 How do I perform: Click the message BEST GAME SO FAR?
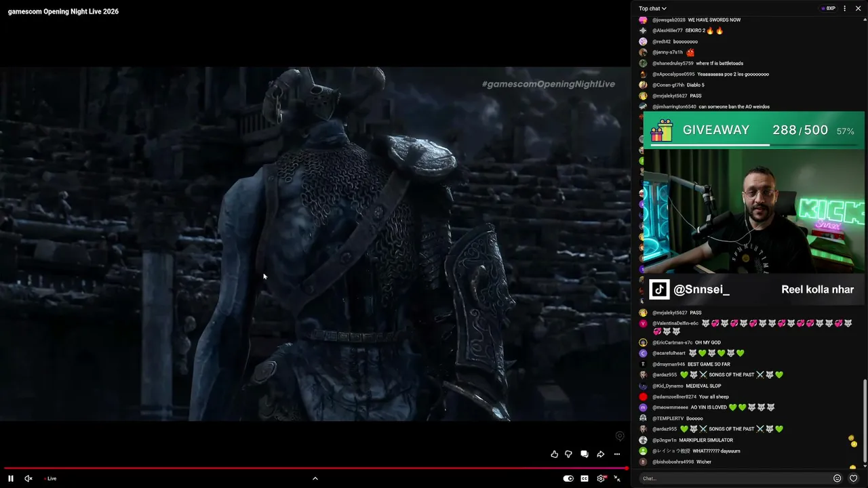[709, 364]
